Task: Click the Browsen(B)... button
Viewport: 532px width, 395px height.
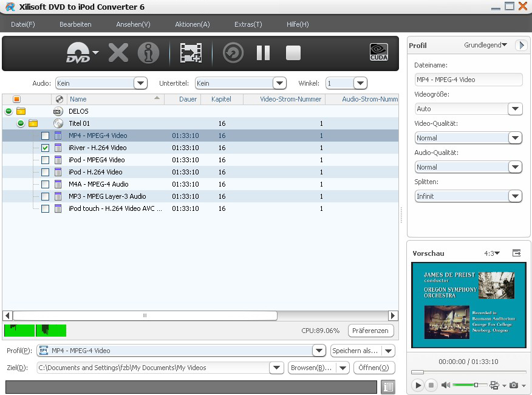Action: click(x=312, y=368)
